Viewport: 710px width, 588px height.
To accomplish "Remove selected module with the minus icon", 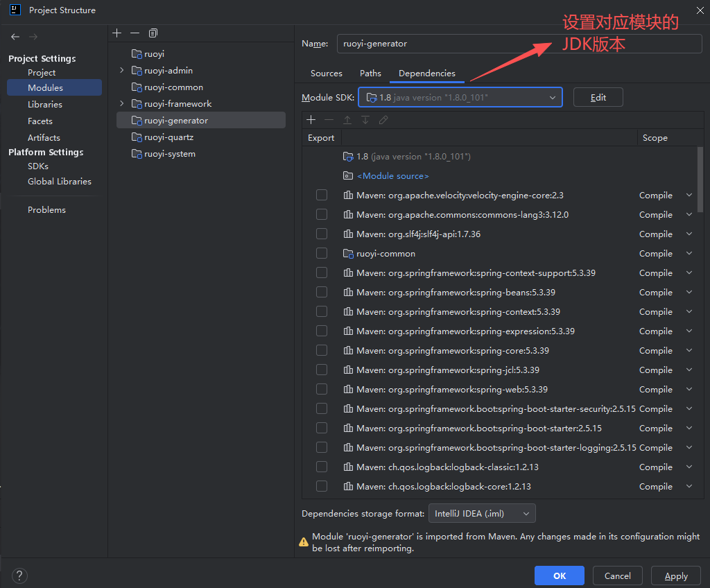I will (135, 33).
